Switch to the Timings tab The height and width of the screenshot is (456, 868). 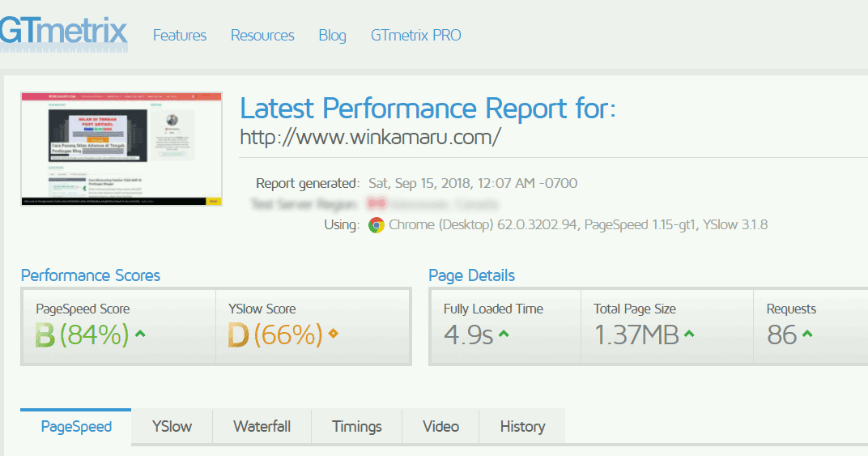(x=357, y=427)
